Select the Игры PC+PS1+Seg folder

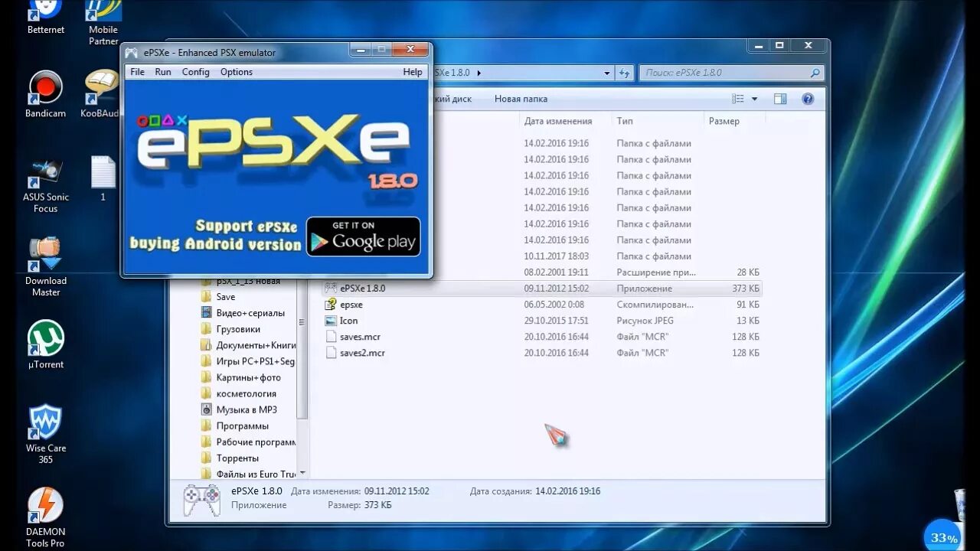248,361
